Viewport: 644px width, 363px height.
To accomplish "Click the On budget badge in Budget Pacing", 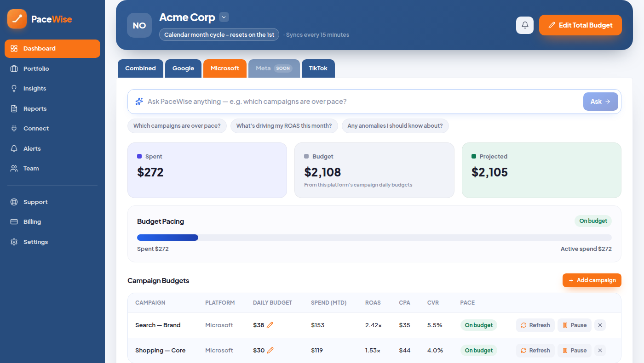I will (593, 221).
